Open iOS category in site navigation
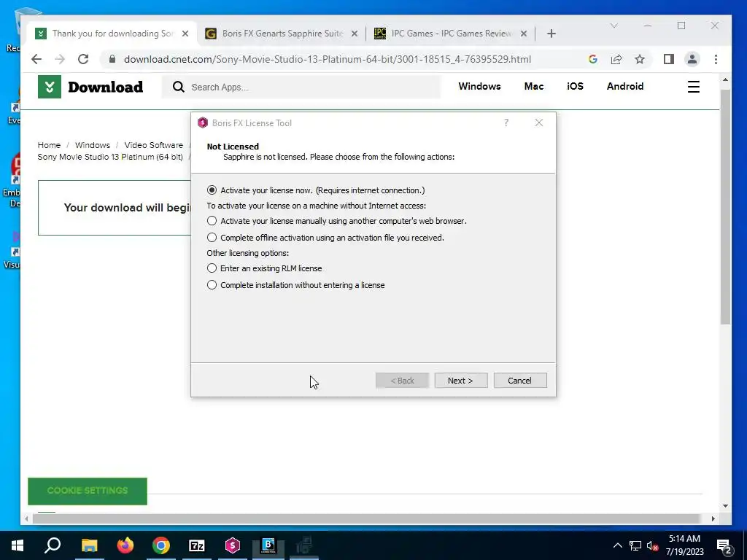The width and height of the screenshot is (747, 560). (x=575, y=86)
